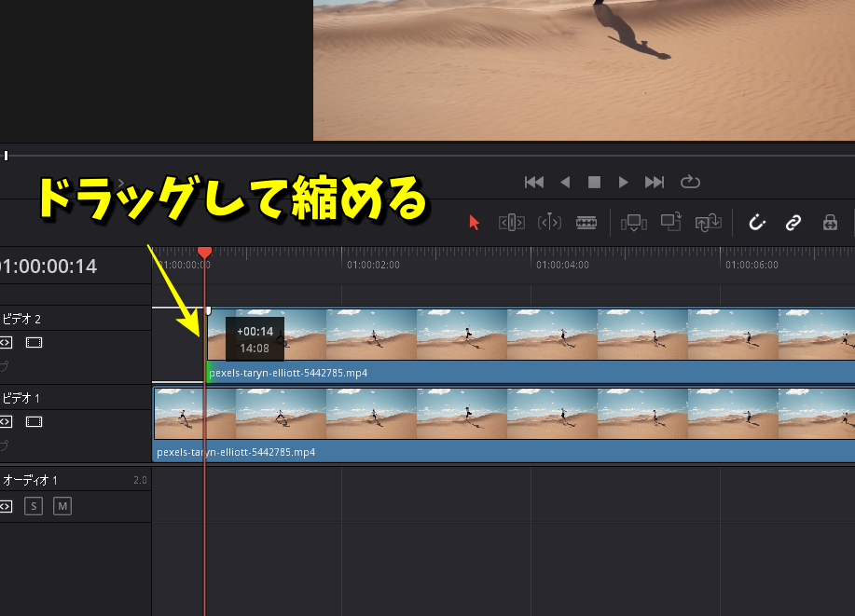Activate the Selection Mode arrow tool
The image size is (855, 616).
(x=475, y=223)
